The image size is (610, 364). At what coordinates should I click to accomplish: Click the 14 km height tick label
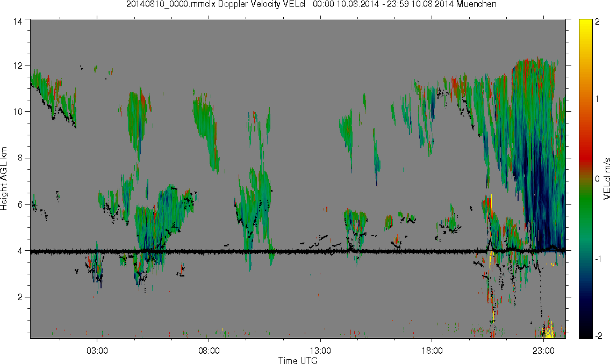tap(18, 22)
